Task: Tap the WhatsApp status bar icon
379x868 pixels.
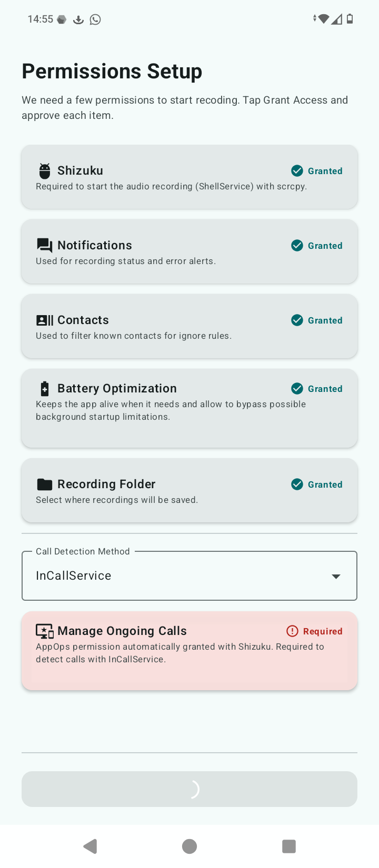Action: coord(95,19)
